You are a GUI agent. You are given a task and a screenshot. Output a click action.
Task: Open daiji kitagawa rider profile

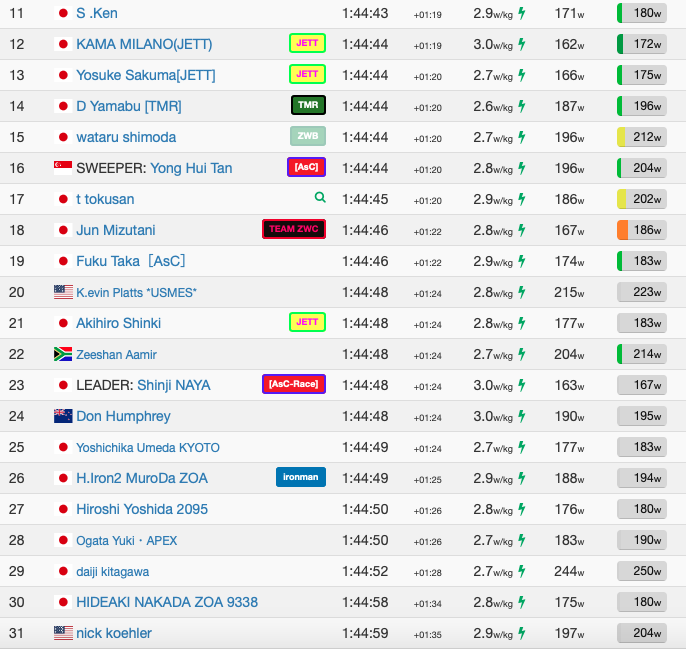[112, 572]
